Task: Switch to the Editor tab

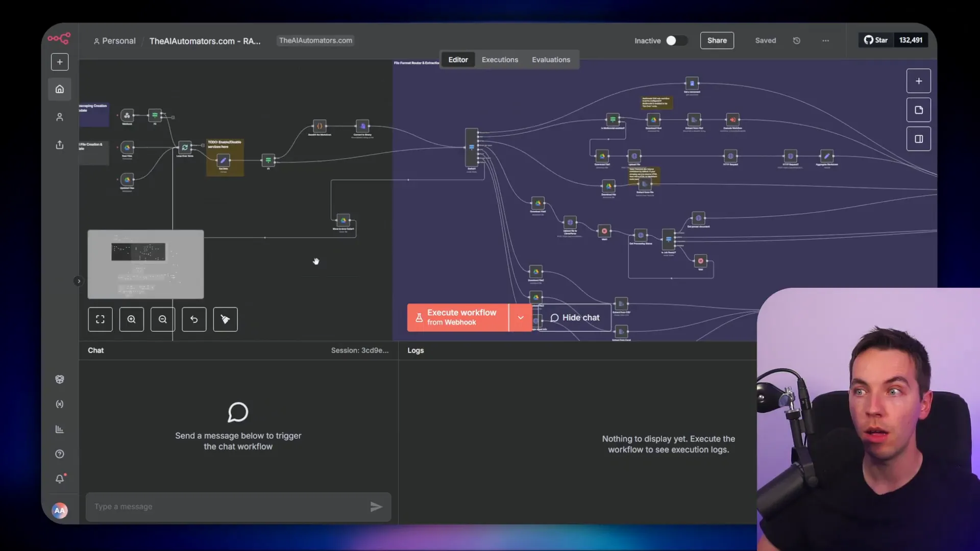Action: tap(458, 60)
